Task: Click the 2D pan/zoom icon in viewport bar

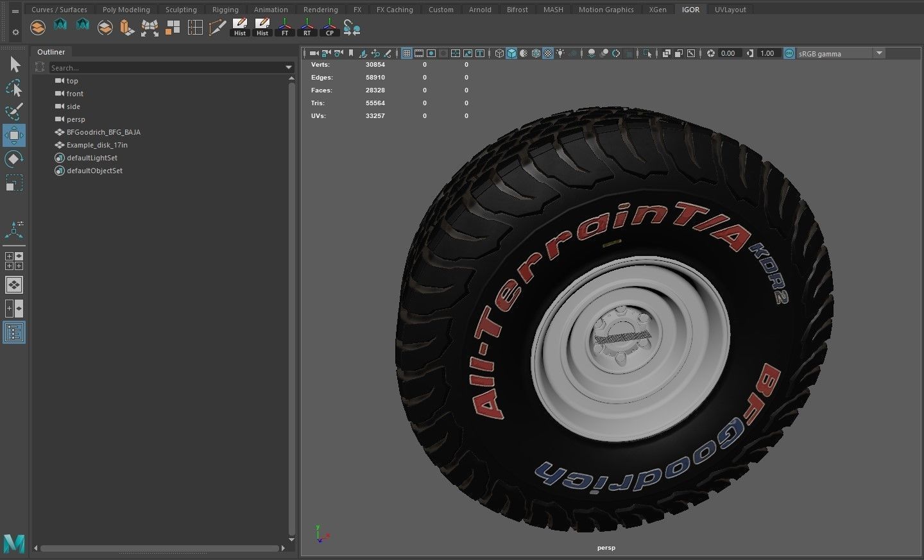Action: [375, 53]
